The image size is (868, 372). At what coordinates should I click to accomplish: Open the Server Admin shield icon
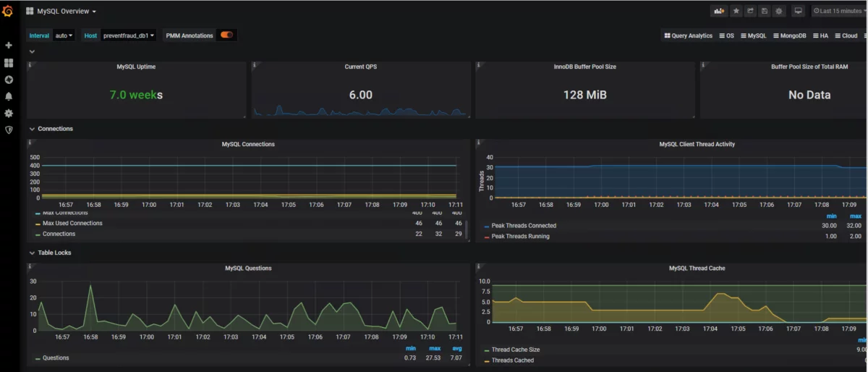pyautogui.click(x=9, y=130)
